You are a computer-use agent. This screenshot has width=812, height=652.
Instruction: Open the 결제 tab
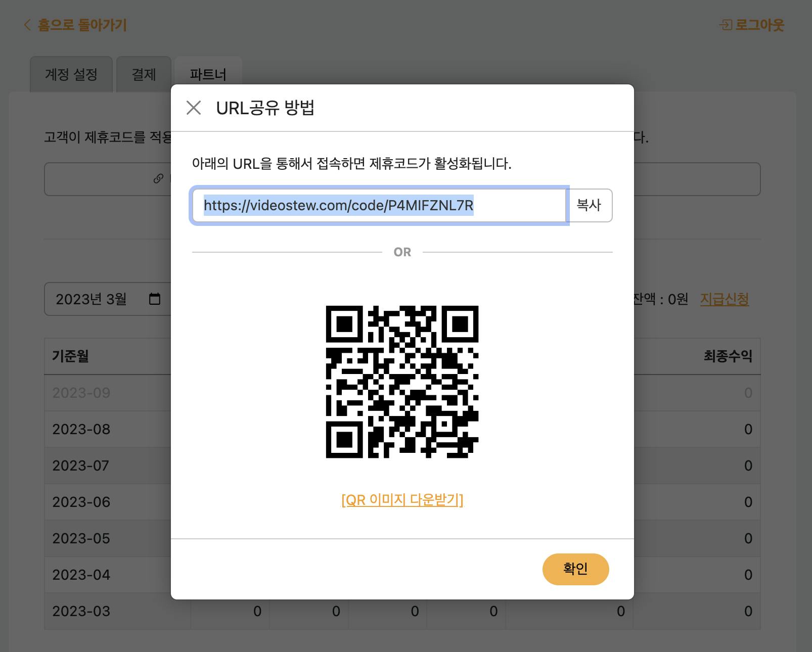pos(144,75)
